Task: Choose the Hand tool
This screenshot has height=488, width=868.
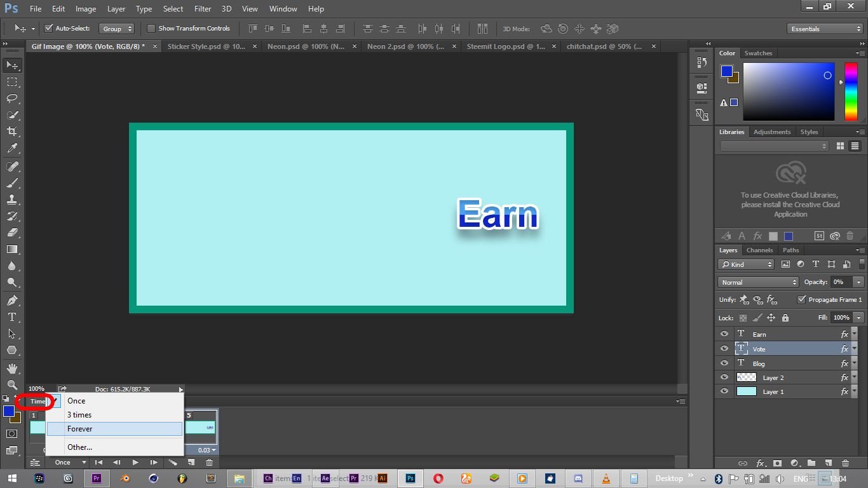Action: pos(11,368)
